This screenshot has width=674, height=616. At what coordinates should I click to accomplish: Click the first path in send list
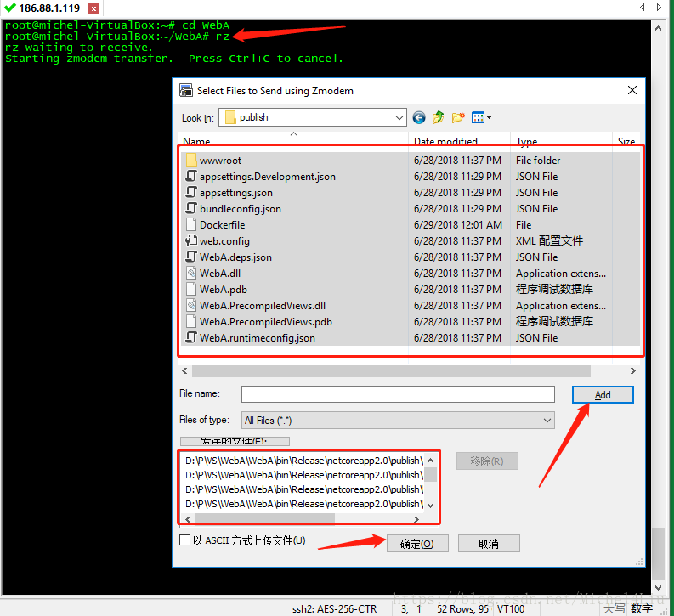304,461
